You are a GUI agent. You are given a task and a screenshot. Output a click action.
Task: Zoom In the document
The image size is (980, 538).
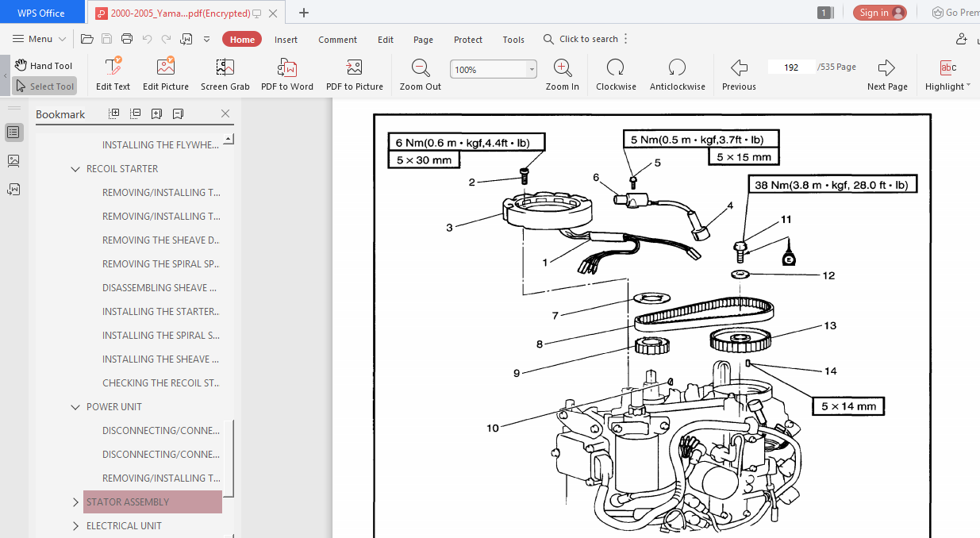tap(563, 75)
